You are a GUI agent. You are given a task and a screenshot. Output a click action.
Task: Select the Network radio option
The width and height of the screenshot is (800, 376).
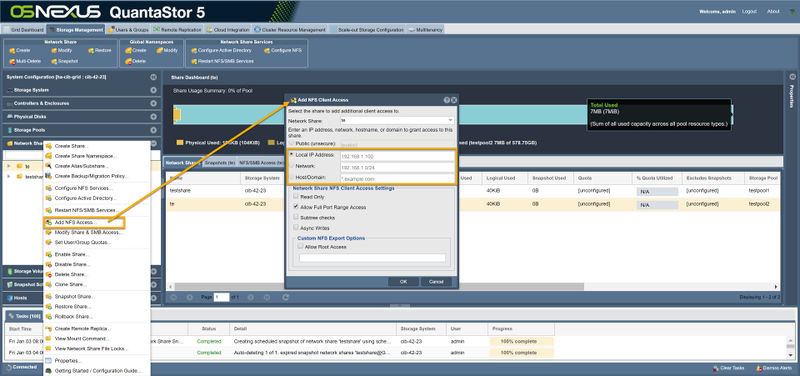tap(292, 166)
